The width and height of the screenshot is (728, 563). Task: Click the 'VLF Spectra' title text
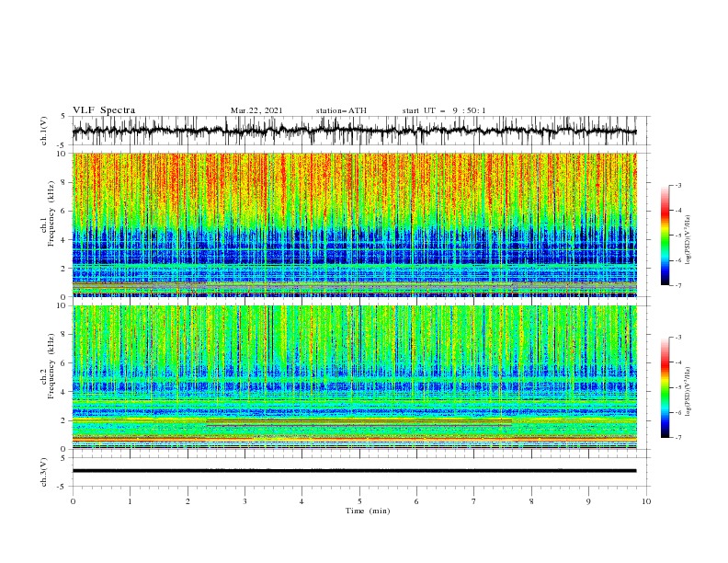[104, 110]
